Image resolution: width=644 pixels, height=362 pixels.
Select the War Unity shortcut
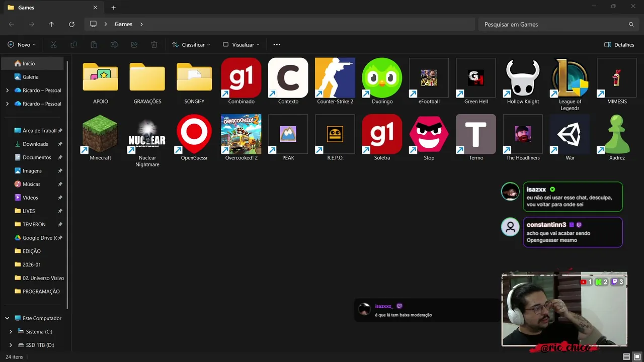570,134
